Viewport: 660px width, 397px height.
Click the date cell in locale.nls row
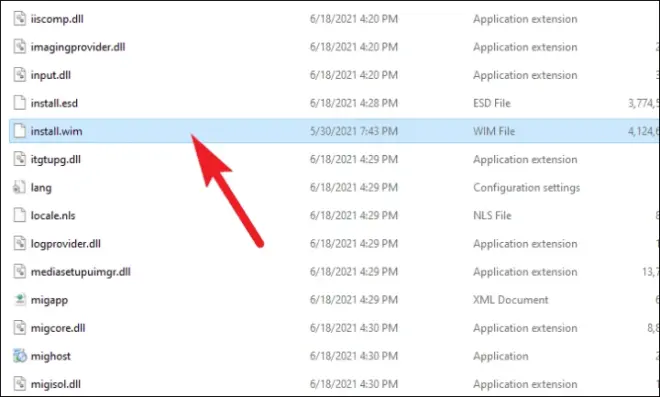354,216
